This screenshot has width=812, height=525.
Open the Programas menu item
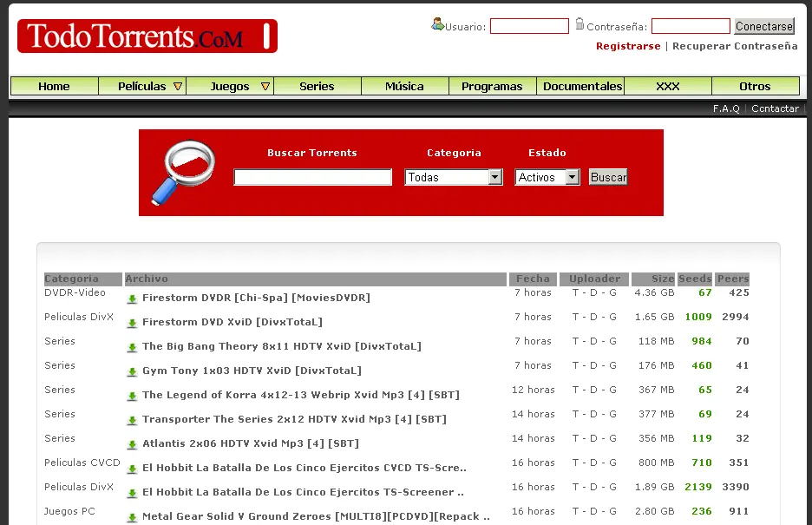492,87
